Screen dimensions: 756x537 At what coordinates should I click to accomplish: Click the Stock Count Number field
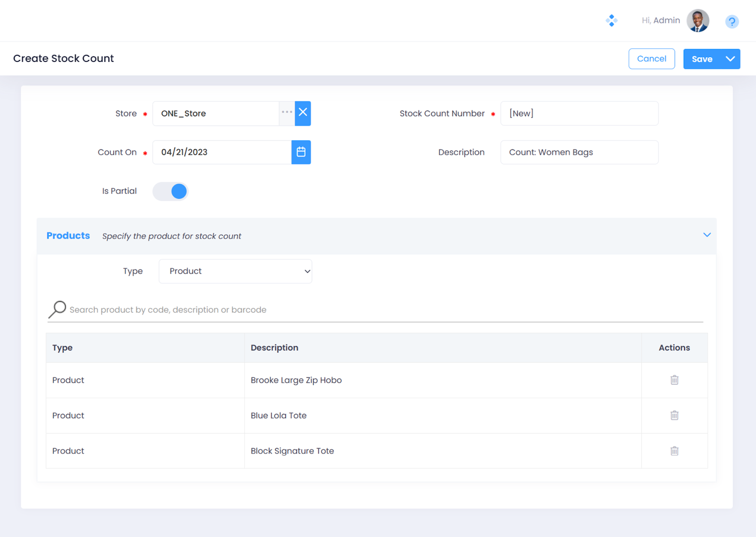click(x=579, y=113)
